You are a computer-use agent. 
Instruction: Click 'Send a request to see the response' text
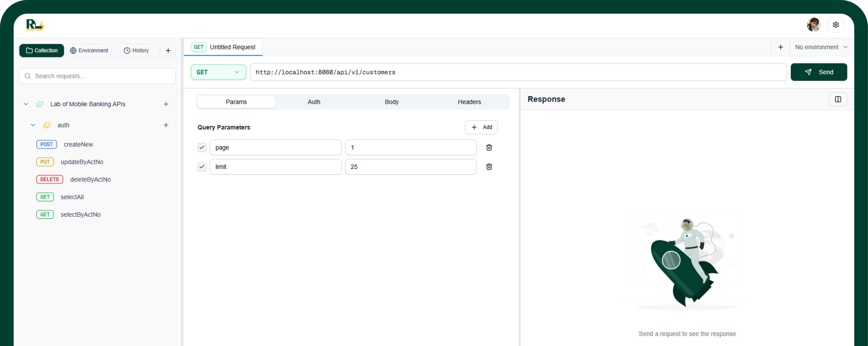pos(687,334)
